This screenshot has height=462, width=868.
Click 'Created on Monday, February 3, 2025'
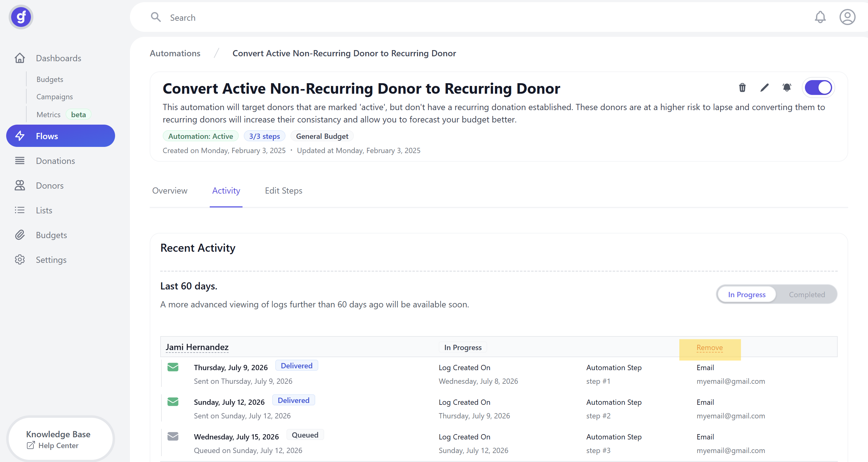(x=224, y=151)
